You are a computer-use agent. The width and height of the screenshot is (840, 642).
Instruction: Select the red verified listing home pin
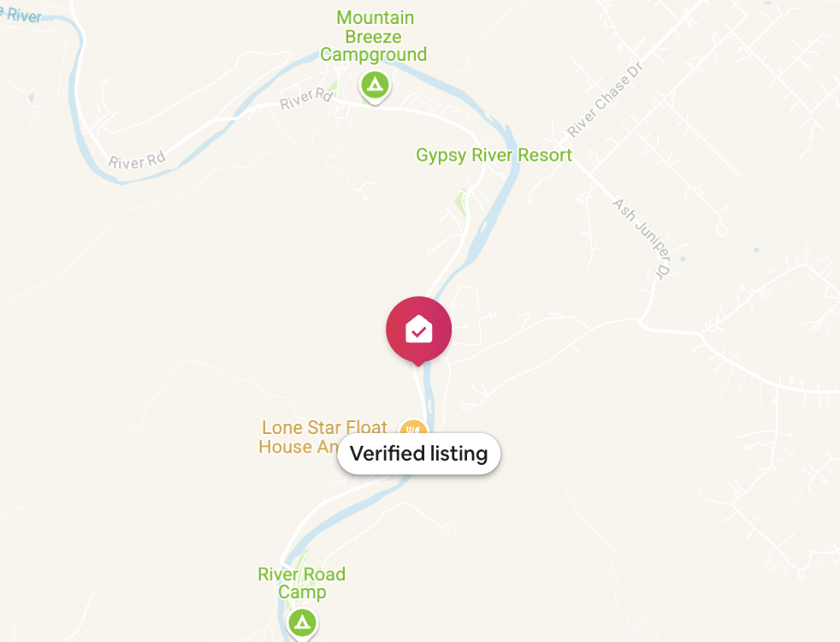click(x=419, y=330)
